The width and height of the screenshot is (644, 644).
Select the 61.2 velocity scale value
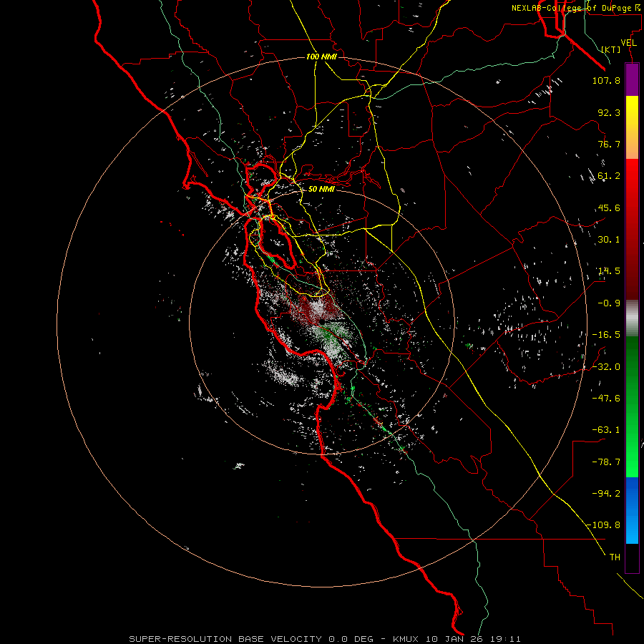pos(609,176)
